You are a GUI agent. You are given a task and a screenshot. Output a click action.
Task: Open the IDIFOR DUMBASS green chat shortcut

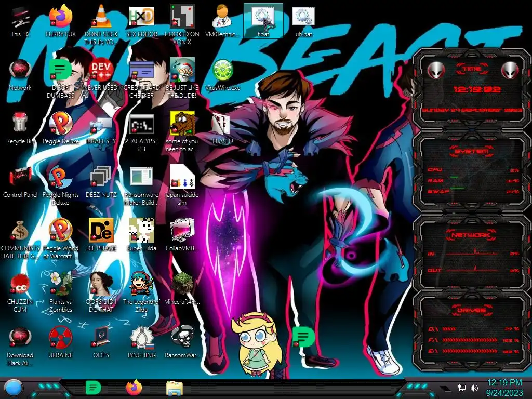pyautogui.click(x=60, y=78)
